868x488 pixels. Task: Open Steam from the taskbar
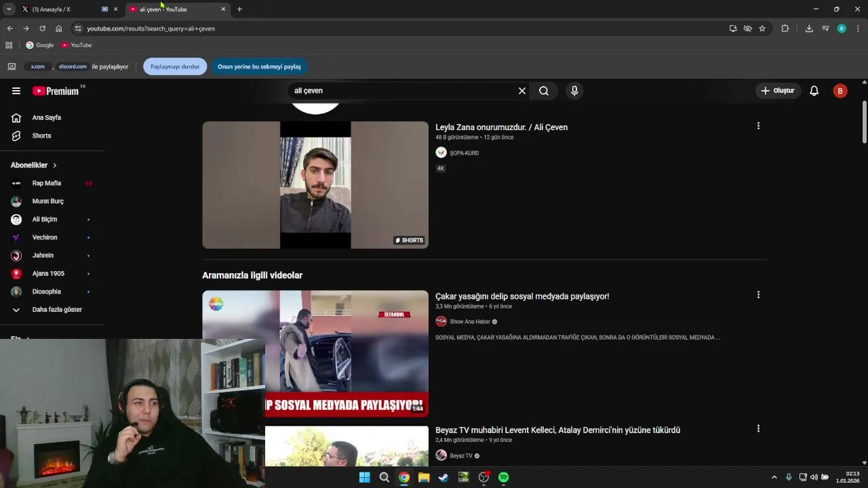click(x=443, y=477)
